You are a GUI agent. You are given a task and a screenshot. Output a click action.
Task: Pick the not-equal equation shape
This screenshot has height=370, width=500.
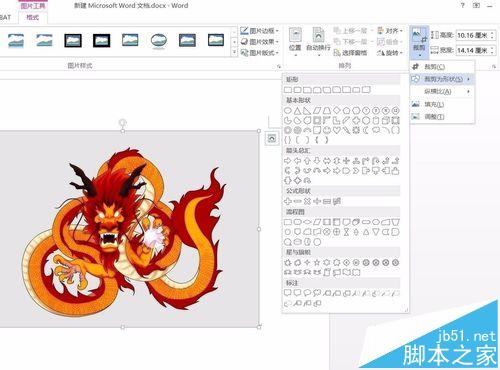coord(337,201)
